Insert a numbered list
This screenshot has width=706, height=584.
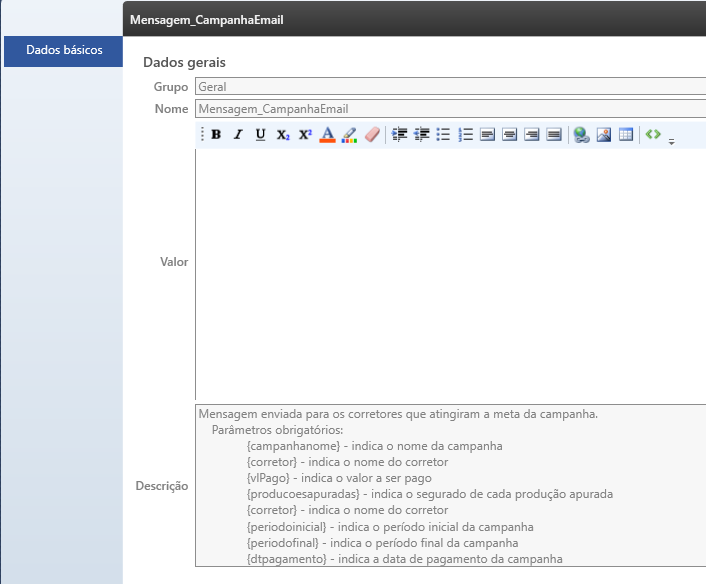[465, 134]
